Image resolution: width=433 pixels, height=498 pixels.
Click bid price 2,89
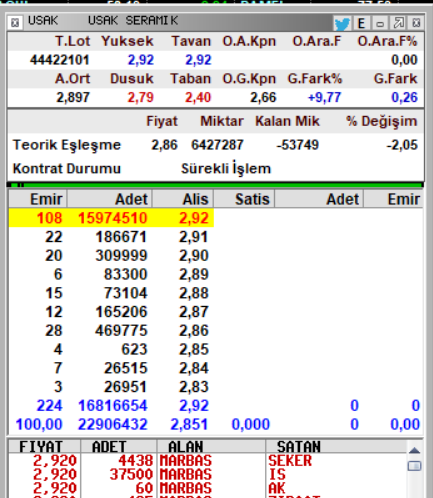194,274
